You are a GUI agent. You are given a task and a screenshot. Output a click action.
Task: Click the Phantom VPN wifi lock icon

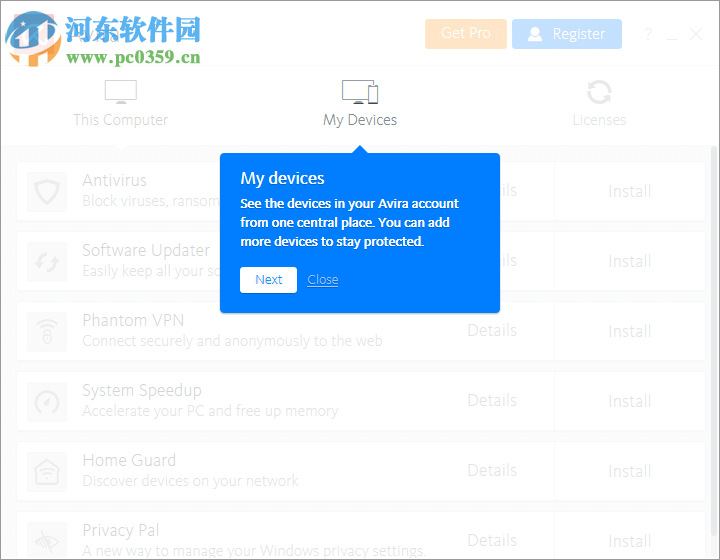coord(47,332)
